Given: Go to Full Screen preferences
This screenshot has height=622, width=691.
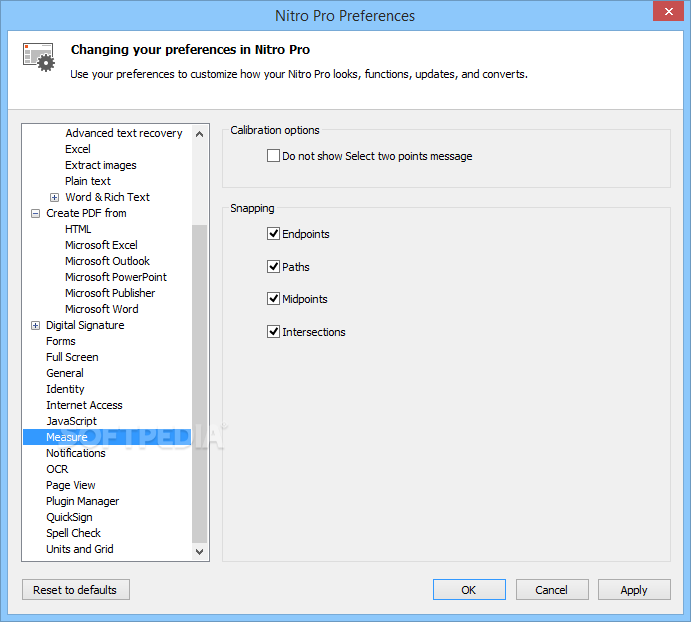Looking at the screenshot, I should pos(72,358).
